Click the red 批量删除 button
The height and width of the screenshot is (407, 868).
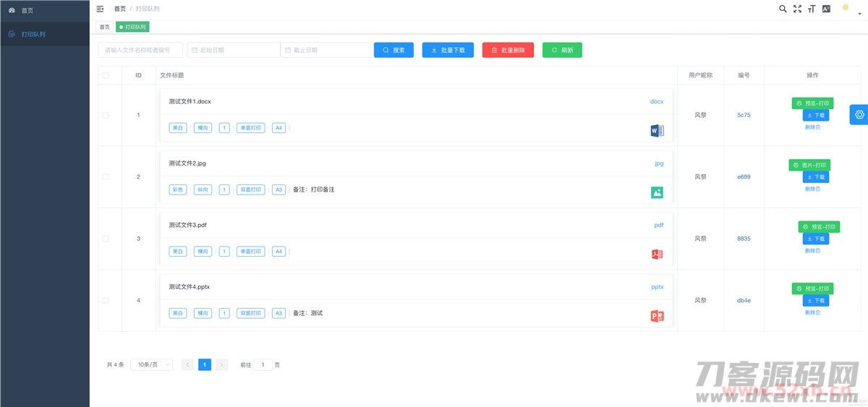(508, 50)
